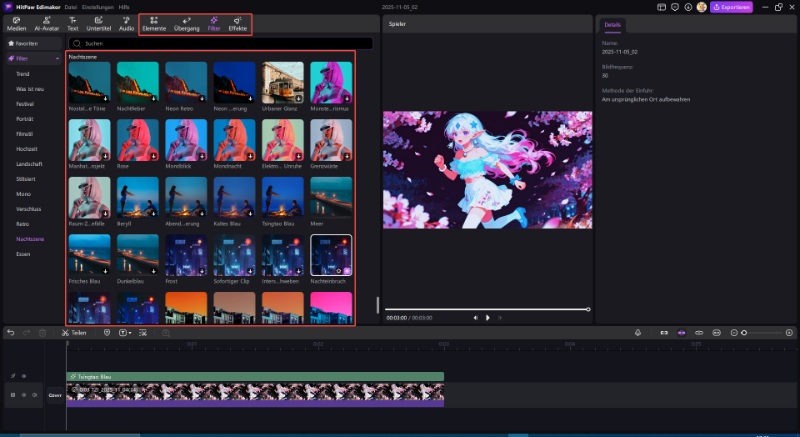The image size is (800, 437).
Task: Select the Filter tab in toolbar
Action: [x=214, y=24]
